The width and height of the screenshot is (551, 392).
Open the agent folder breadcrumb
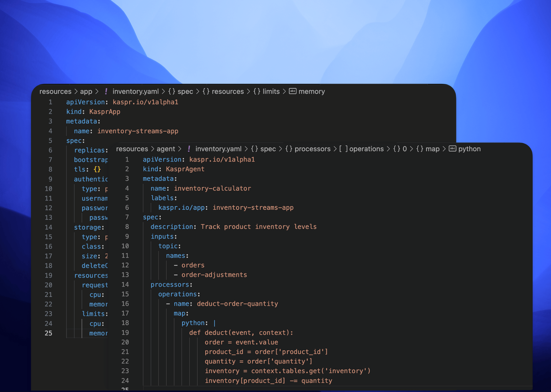tap(166, 149)
